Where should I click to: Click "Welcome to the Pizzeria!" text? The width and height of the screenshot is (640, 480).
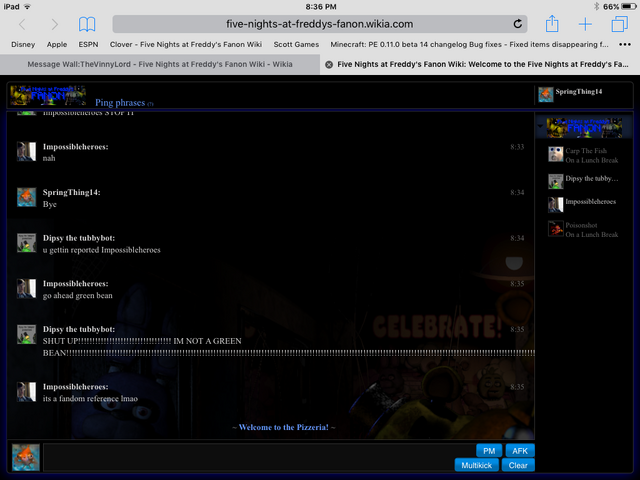284,427
